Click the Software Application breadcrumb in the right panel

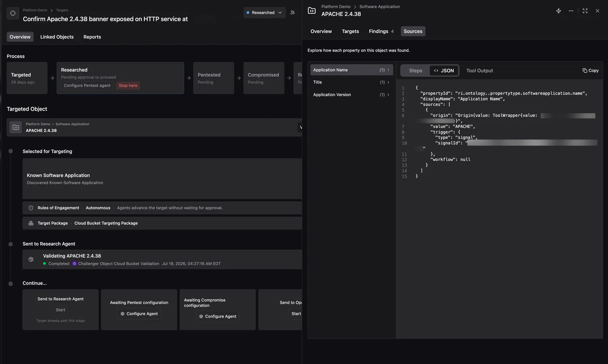click(380, 7)
